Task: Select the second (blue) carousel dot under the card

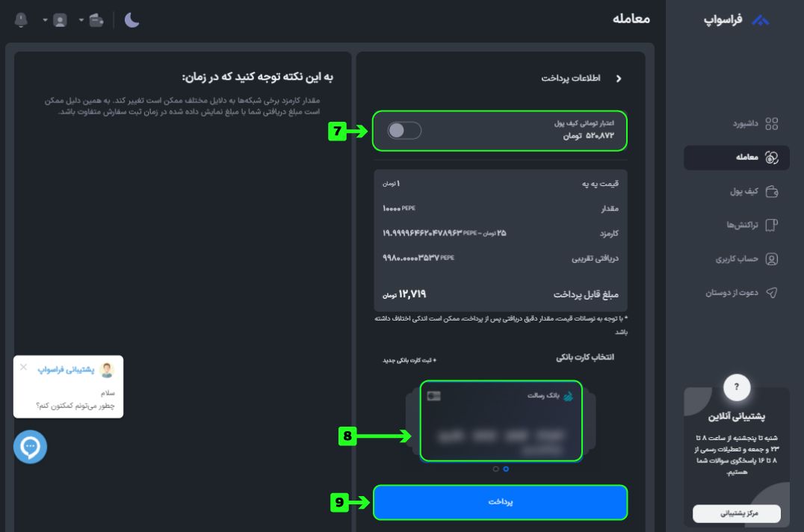Action: [x=506, y=469]
